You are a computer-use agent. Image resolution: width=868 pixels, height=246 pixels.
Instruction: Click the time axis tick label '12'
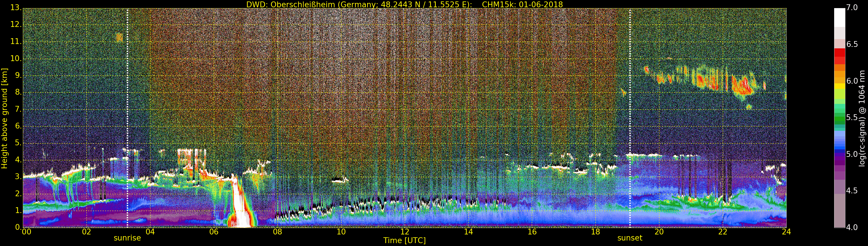pyautogui.click(x=405, y=232)
